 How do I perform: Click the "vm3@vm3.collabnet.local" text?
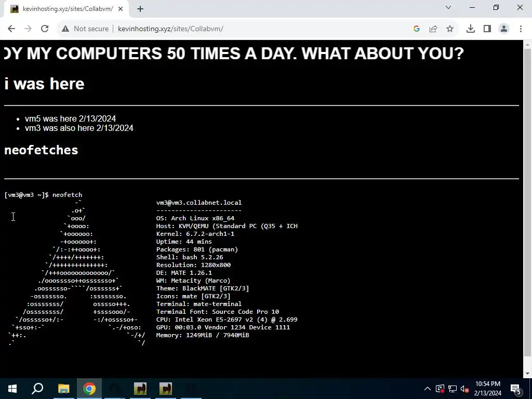[x=199, y=203]
